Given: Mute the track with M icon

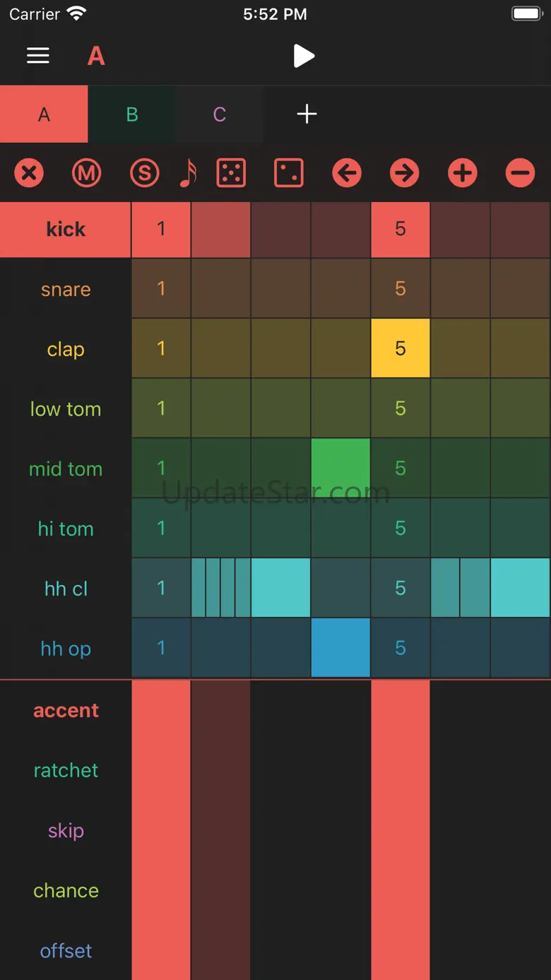Looking at the screenshot, I should pyautogui.click(x=87, y=173).
